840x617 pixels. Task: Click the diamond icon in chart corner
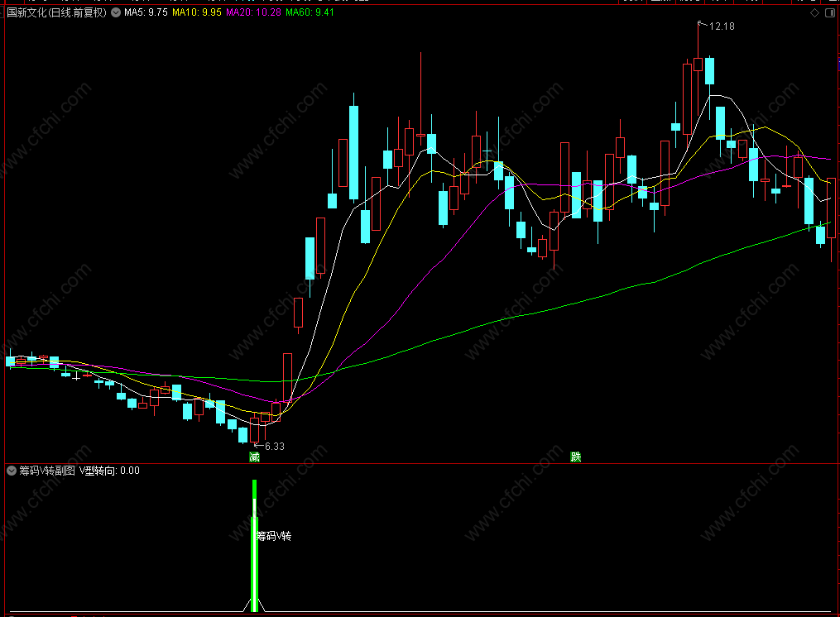pyautogui.click(x=815, y=13)
